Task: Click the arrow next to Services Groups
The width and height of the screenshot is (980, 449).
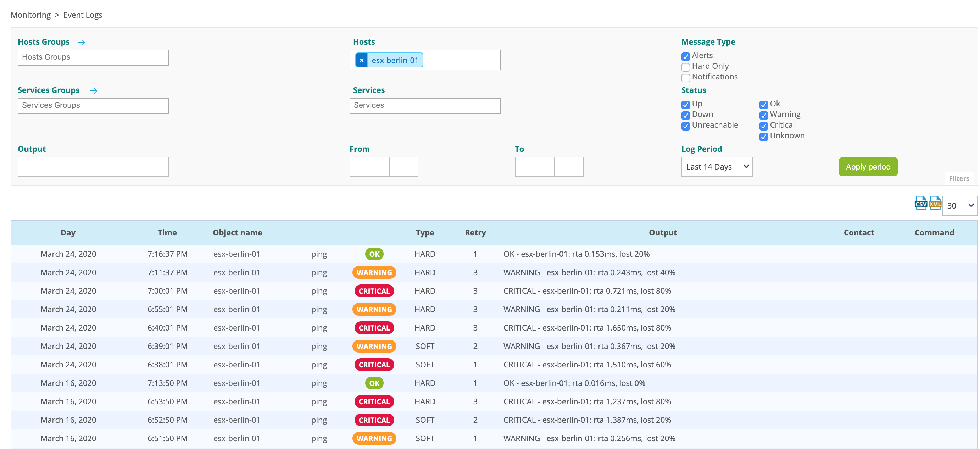Action: [x=94, y=90]
